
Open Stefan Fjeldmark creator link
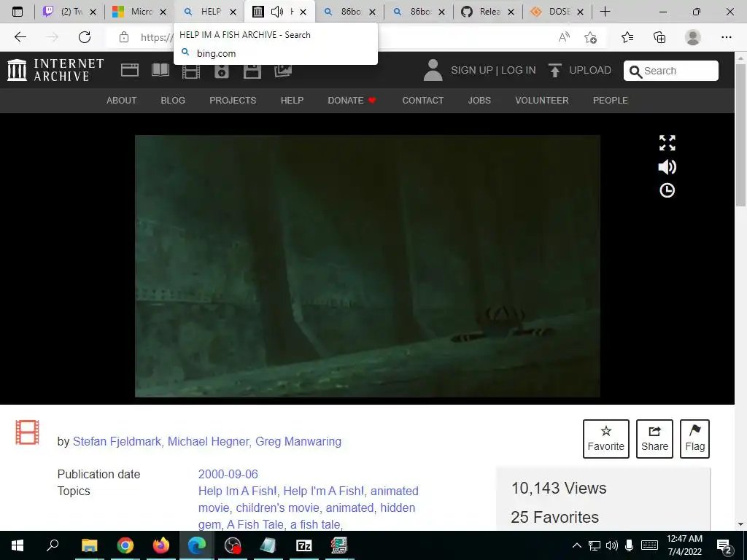[117, 441]
